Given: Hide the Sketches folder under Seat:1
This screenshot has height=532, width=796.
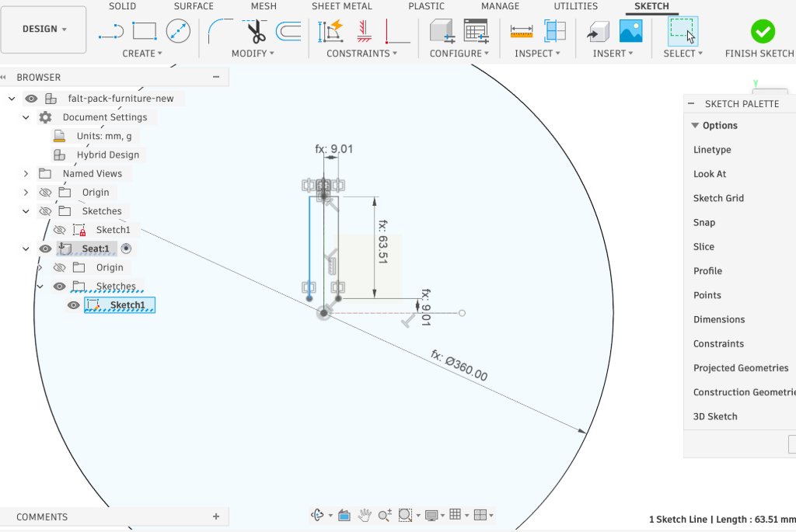Looking at the screenshot, I should pos(59,286).
